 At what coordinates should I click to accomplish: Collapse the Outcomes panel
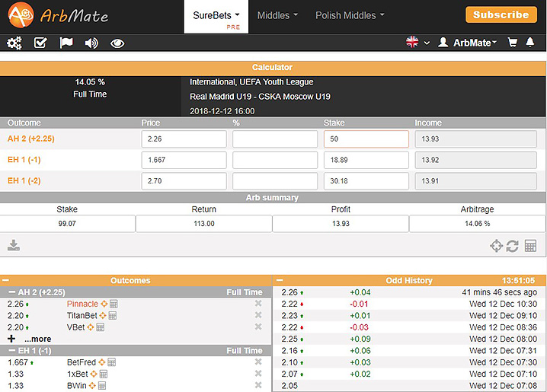(5, 280)
